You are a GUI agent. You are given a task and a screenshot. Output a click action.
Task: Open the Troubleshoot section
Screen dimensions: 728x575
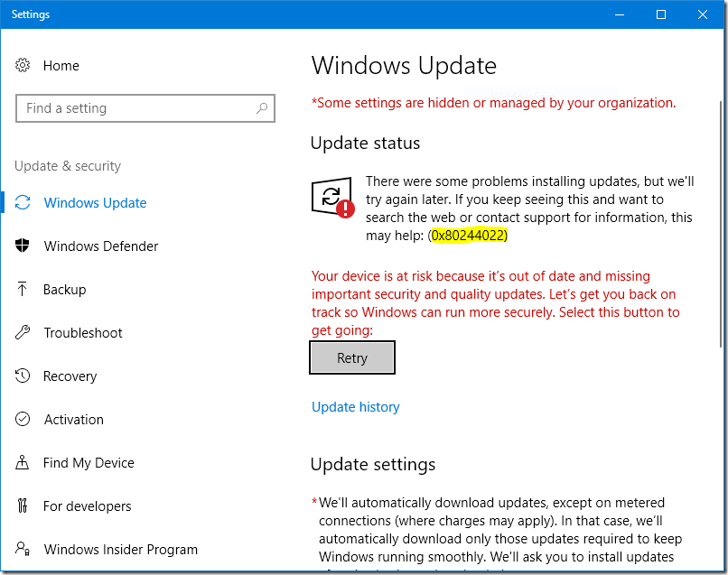83,333
